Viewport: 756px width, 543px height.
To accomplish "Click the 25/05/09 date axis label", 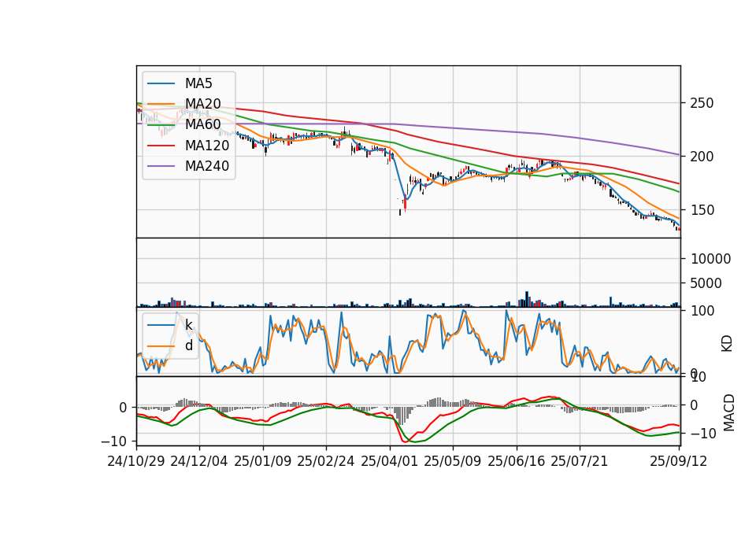I will tap(453, 461).
